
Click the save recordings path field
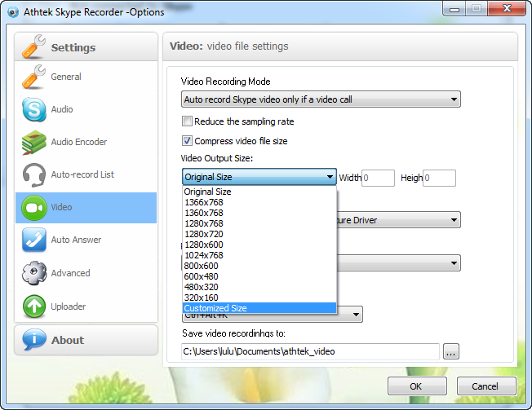click(x=310, y=351)
